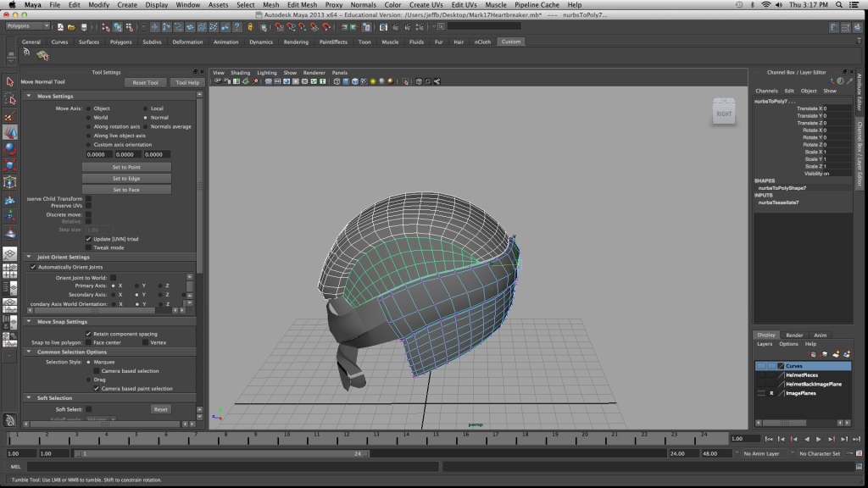
Task: Click the Soft Selection Reset button
Action: coord(160,409)
